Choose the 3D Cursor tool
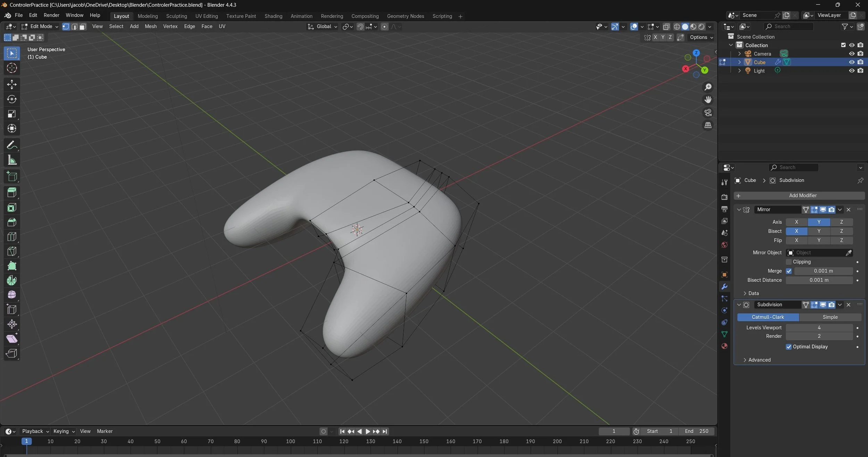 click(12, 68)
